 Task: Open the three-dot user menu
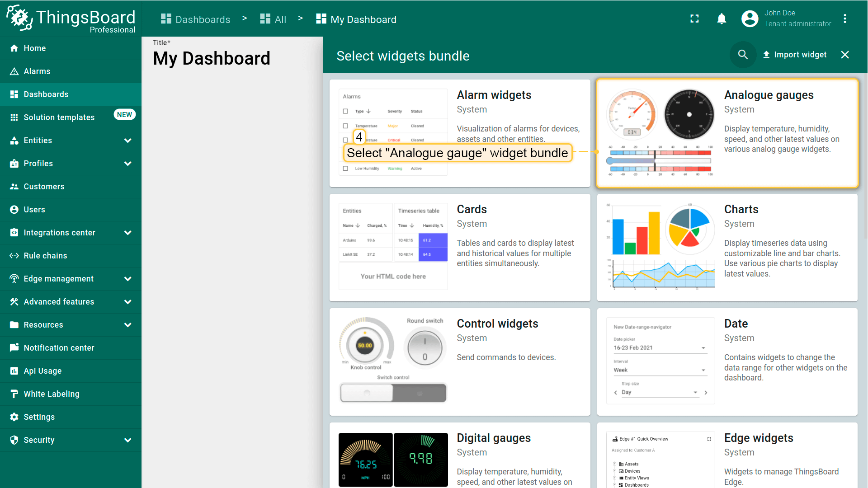(844, 19)
